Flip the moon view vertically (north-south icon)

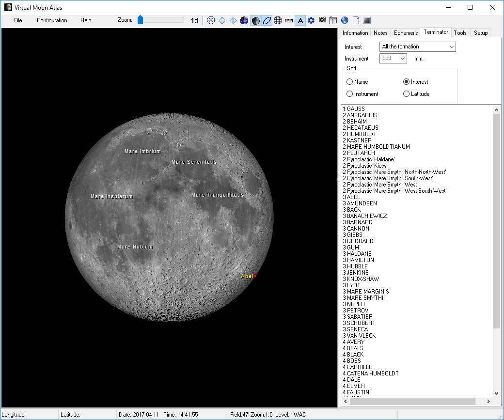point(222,20)
